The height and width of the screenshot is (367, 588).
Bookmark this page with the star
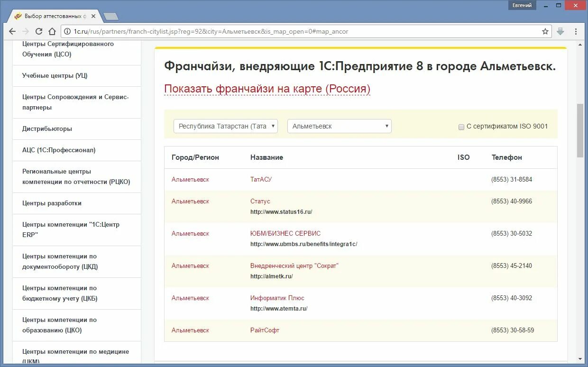point(545,32)
